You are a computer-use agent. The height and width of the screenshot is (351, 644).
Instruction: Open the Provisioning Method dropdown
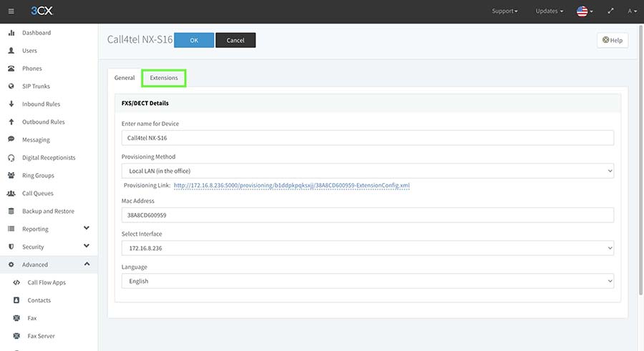point(368,171)
